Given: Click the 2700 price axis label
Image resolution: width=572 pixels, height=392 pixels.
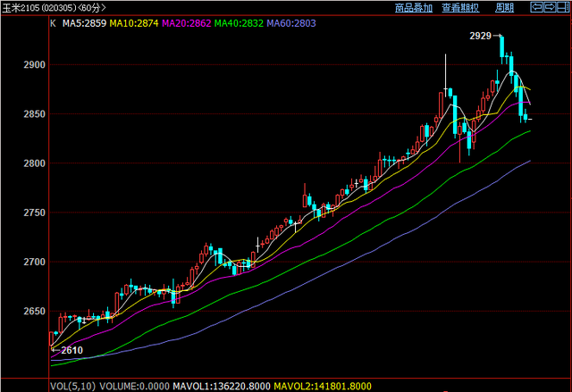Looking at the screenshot, I should (x=34, y=262).
